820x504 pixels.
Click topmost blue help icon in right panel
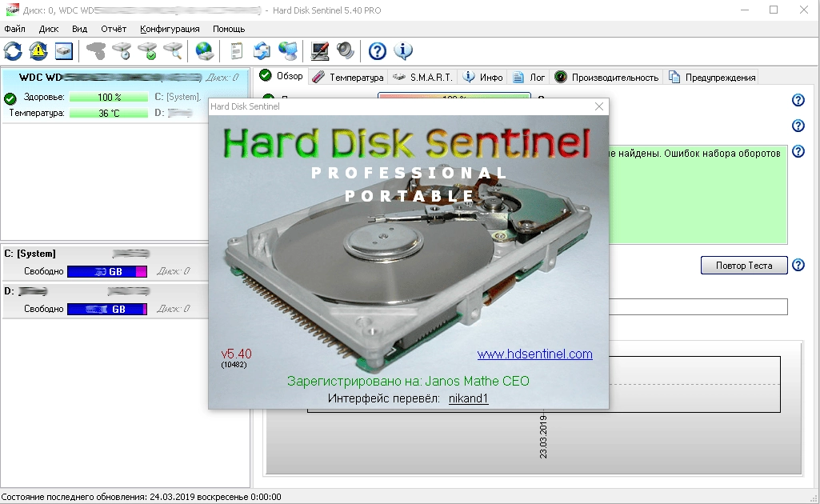pos(798,100)
